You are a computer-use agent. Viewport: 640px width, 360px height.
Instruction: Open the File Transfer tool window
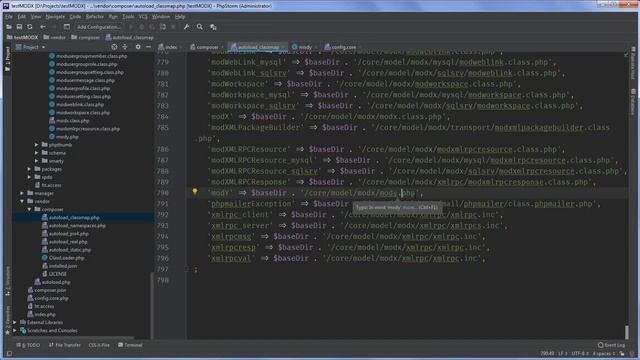click(x=64, y=345)
